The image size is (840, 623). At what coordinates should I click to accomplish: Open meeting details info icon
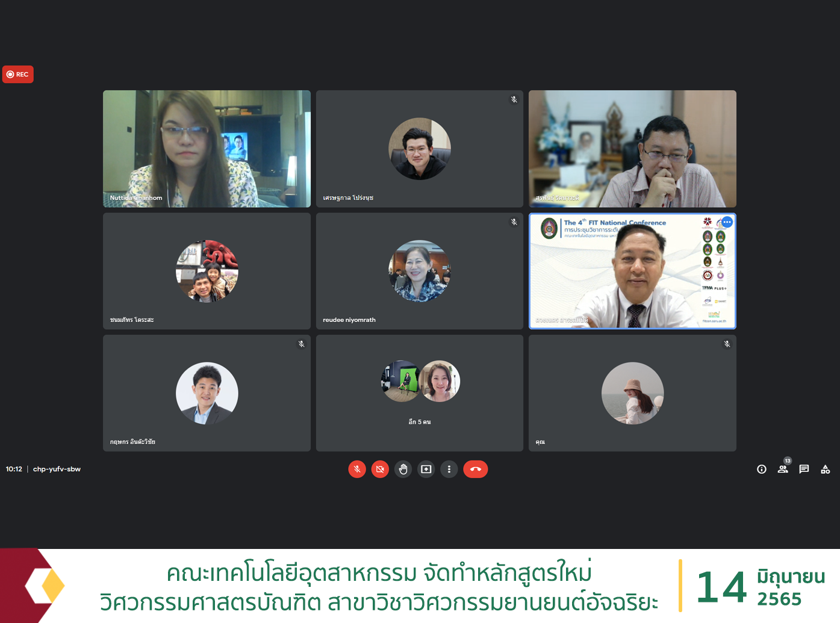pos(762,469)
